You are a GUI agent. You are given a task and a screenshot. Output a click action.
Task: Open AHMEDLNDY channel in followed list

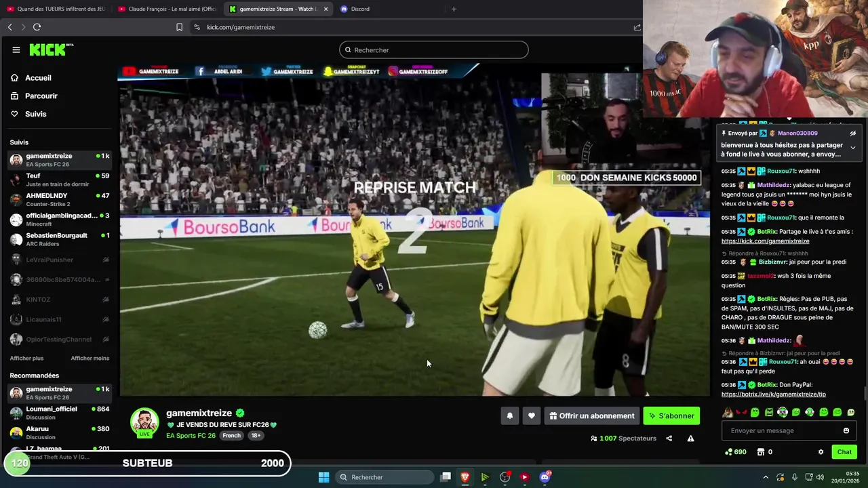[x=60, y=199]
